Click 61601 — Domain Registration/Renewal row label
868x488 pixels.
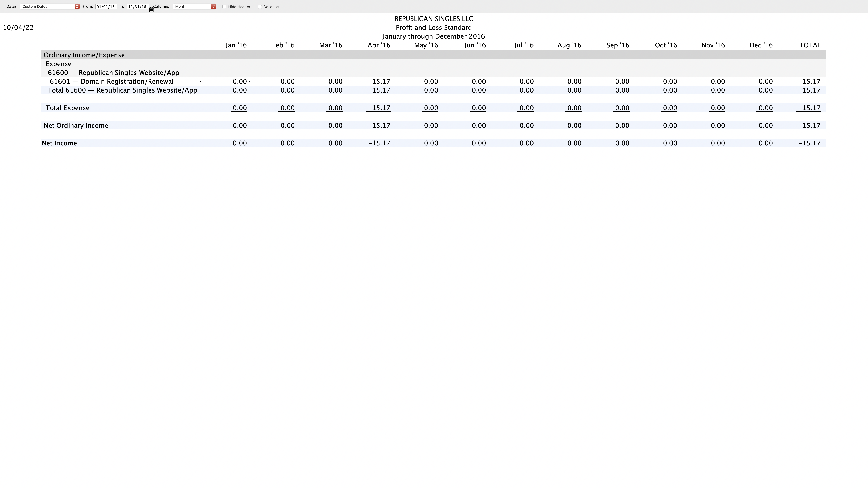point(112,82)
